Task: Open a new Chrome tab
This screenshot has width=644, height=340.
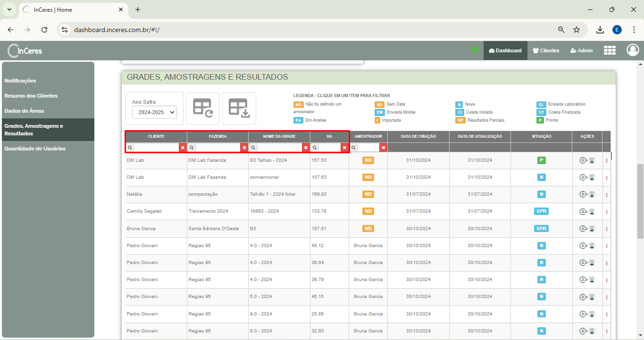Action: (138, 9)
